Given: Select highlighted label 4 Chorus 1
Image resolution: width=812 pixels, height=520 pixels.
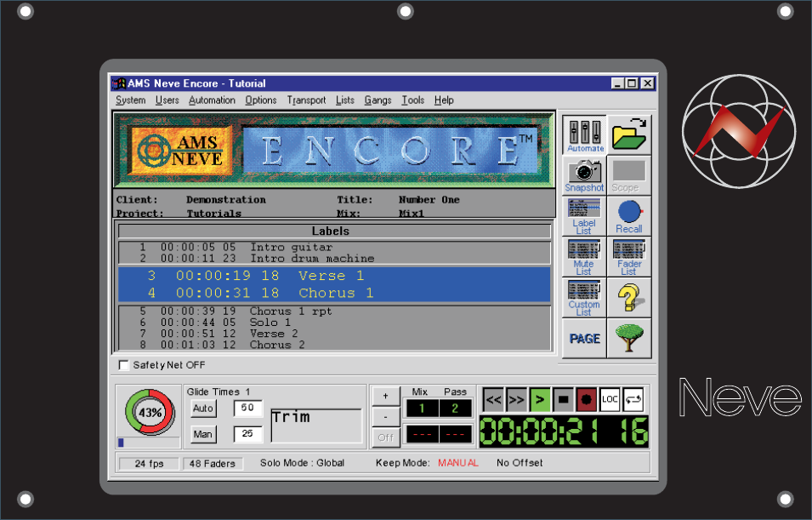Looking at the screenshot, I should [334, 293].
